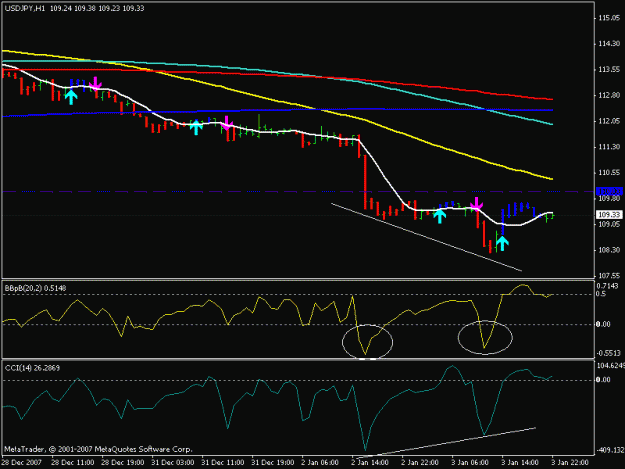Click the 3 Jan 14:00 time label
625x469 pixels.
[x=520, y=463]
